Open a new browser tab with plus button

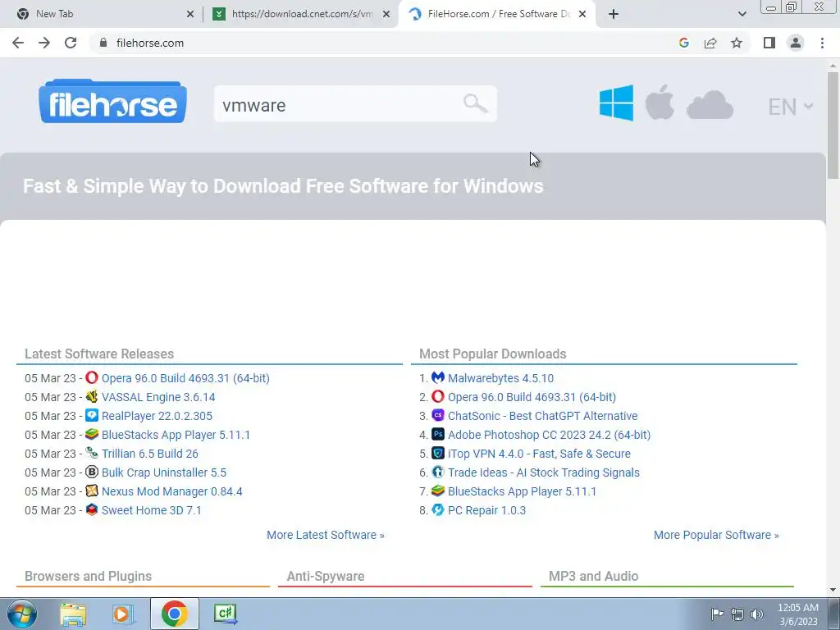pyautogui.click(x=614, y=14)
